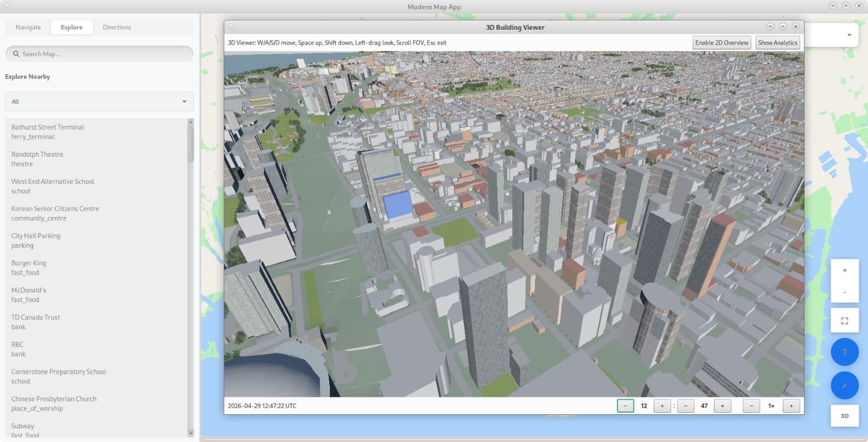The image size is (868, 442).
Task: Maximize the Modern Map App window
Action: (846, 6)
